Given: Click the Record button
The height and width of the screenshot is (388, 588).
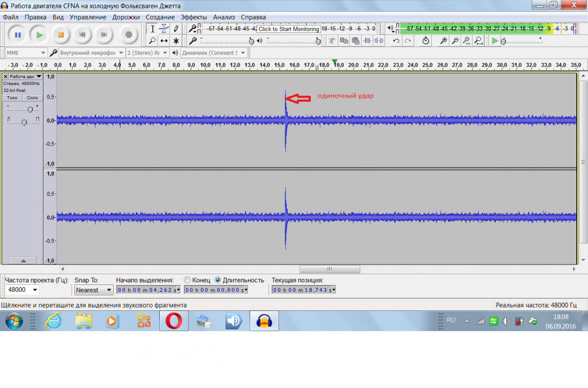Looking at the screenshot, I should pyautogui.click(x=128, y=35).
